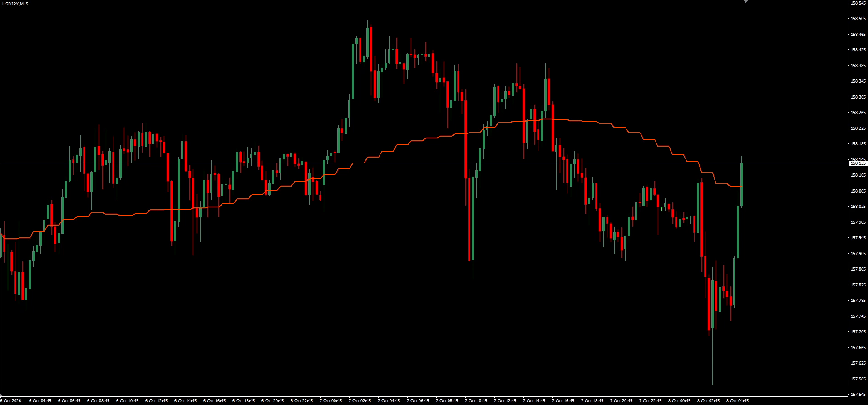
Task: Click the 157.985 price scale label
Action: click(857, 222)
